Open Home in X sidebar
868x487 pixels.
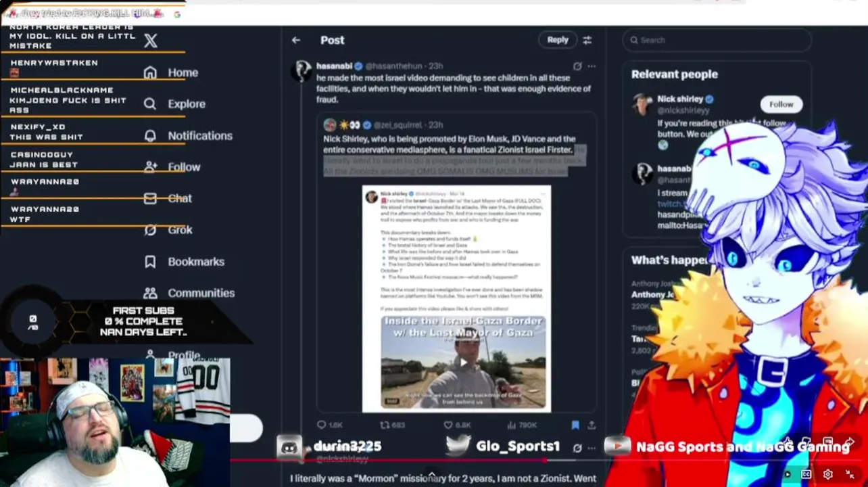183,72
